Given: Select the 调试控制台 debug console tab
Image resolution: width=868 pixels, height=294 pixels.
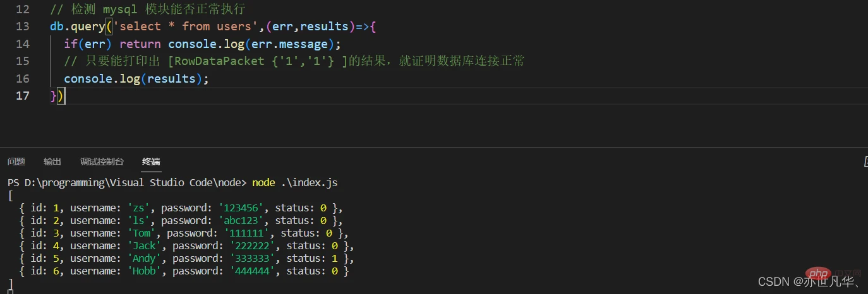Looking at the screenshot, I should tap(102, 162).
